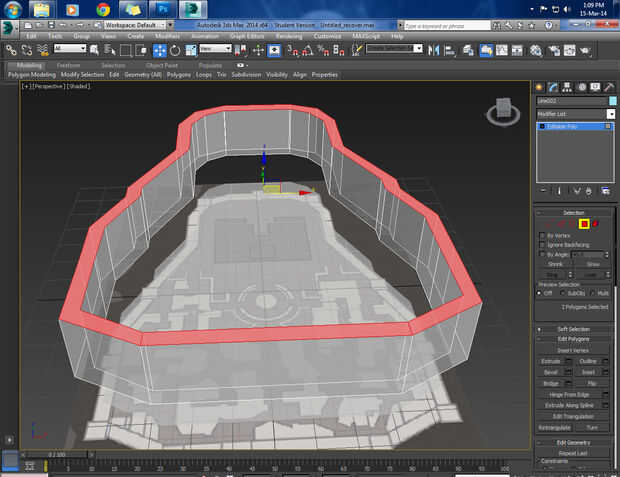620x477 pixels.
Task: Open the Hierarchy command panel tab
Action: coord(567,87)
